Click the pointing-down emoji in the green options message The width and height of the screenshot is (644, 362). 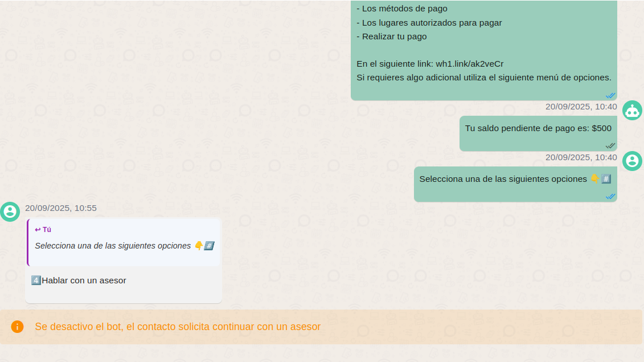tap(595, 179)
